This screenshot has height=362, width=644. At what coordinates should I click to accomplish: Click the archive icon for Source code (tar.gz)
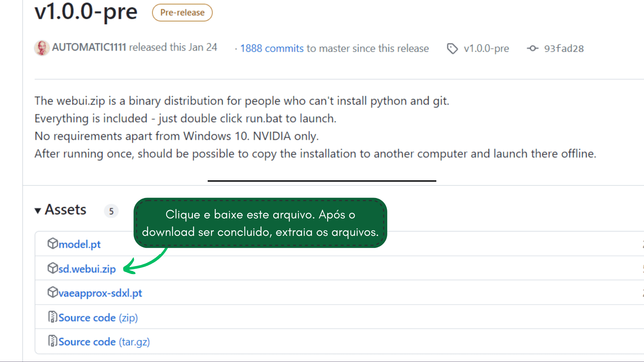coord(53,341)
